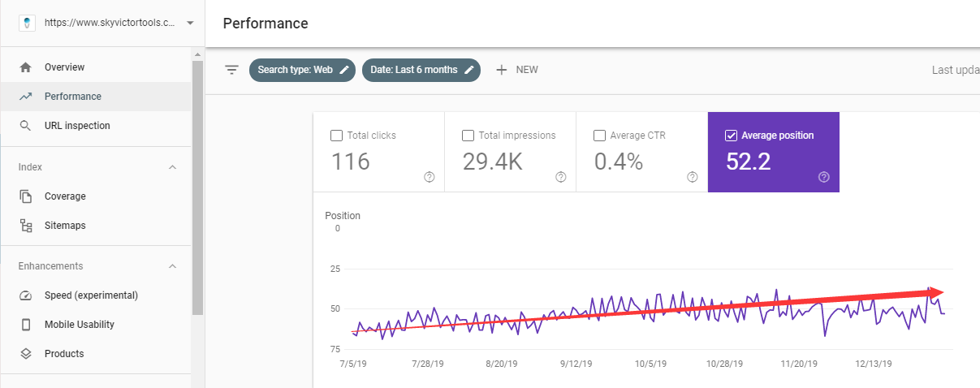The height and width of the screenshot is (388, 980).
Task: Add a NEW filter
Action: click(517, 70)
